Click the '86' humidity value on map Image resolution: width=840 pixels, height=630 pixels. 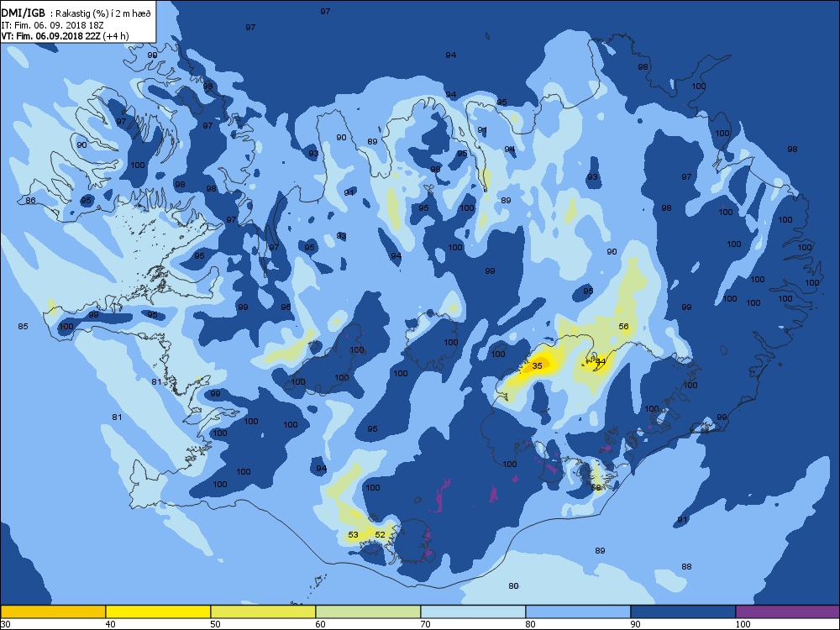click(x=30, y=201)
